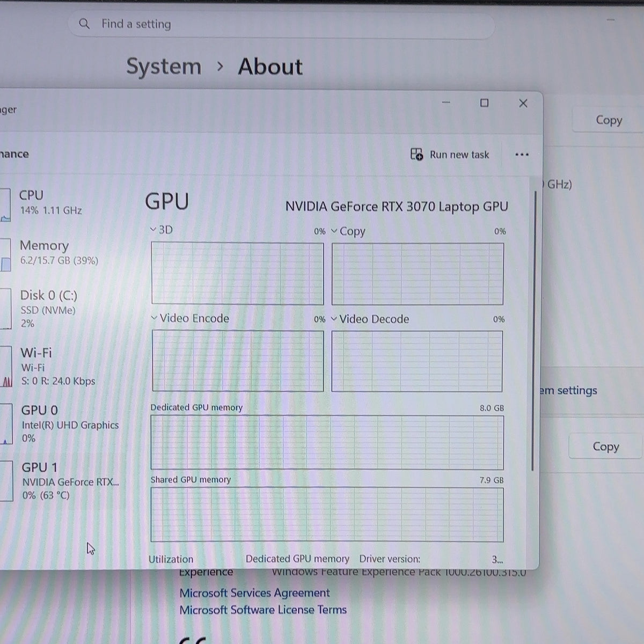The height and width of the screenshot is (644, 644).
Task: Click the Task Manager vertical scrollbar
Action: pos(533,330)
